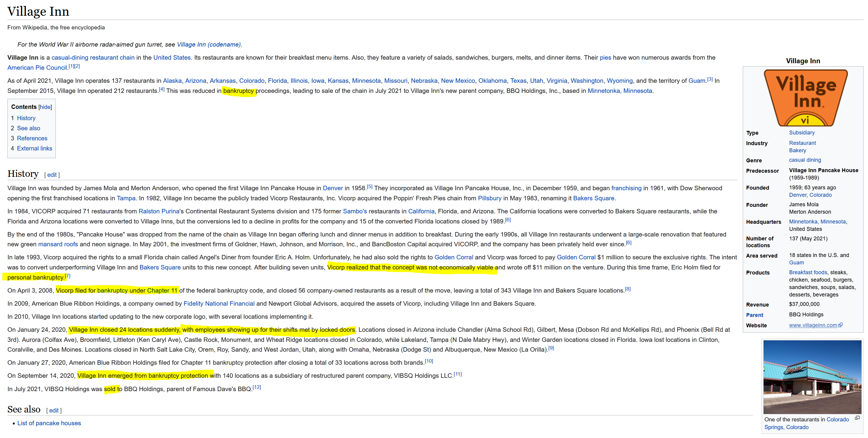Screen dimensions: 868x438
Task: Jump to References in Contents
Action: click(x=32, y=138)
